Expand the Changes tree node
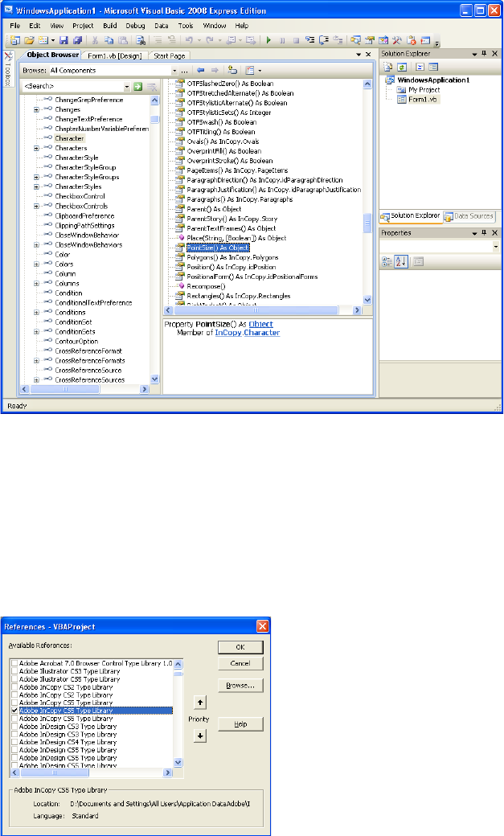This screenshot has width=504, height=836. point(36,110)
